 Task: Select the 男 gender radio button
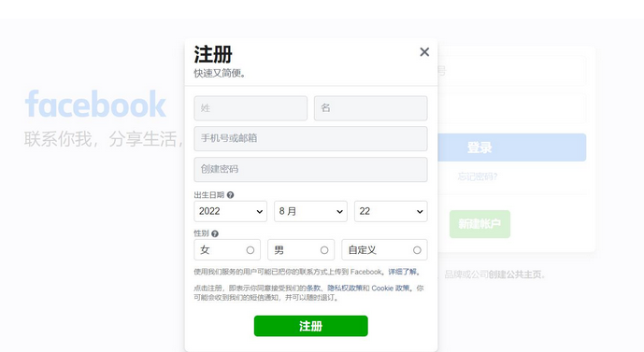[x=324, y=250]
